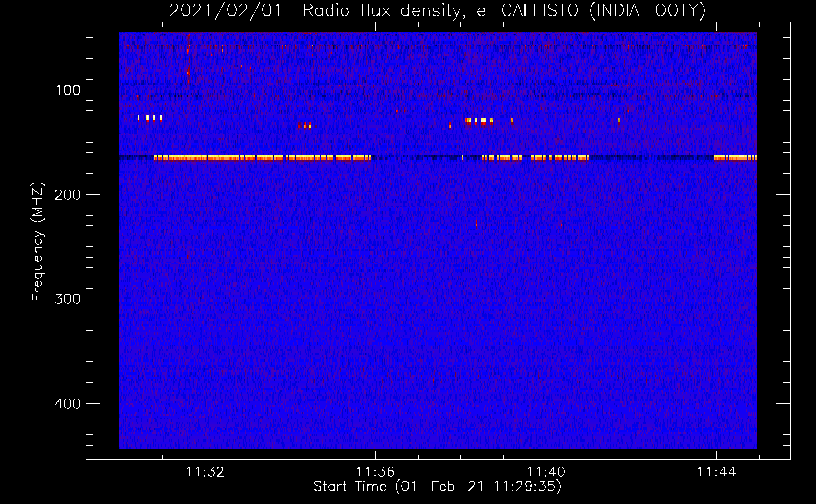Click the 400 frequency tick label
This screenshot has height=504, width=816.
68,403
